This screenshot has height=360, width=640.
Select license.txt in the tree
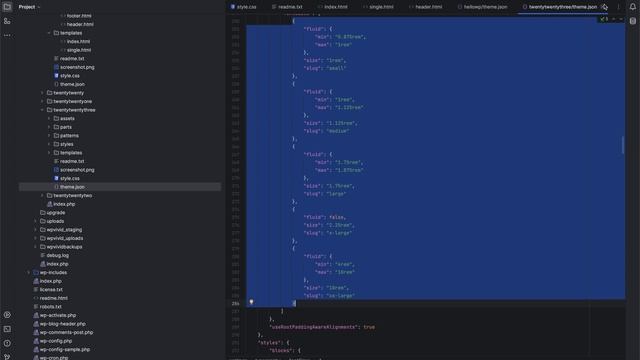pos(51,290)
